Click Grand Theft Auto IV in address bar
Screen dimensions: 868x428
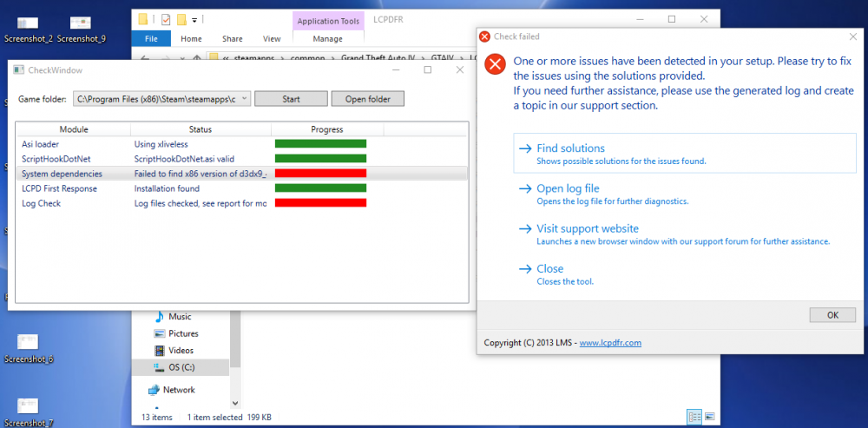point(377,57)
